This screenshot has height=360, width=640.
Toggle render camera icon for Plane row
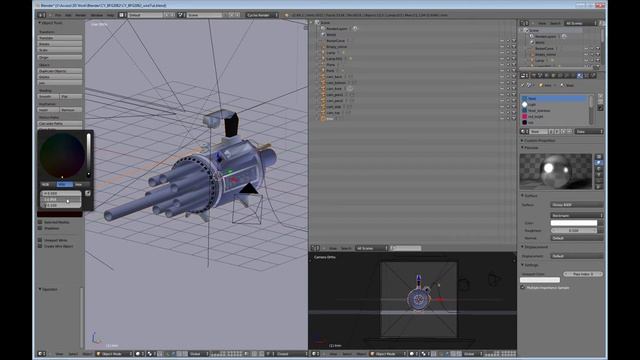pyautogui.click(x=514, y=65)
